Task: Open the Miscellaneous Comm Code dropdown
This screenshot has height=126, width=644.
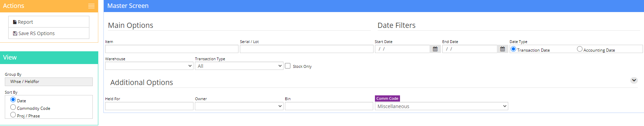Action: coord(441,106)
